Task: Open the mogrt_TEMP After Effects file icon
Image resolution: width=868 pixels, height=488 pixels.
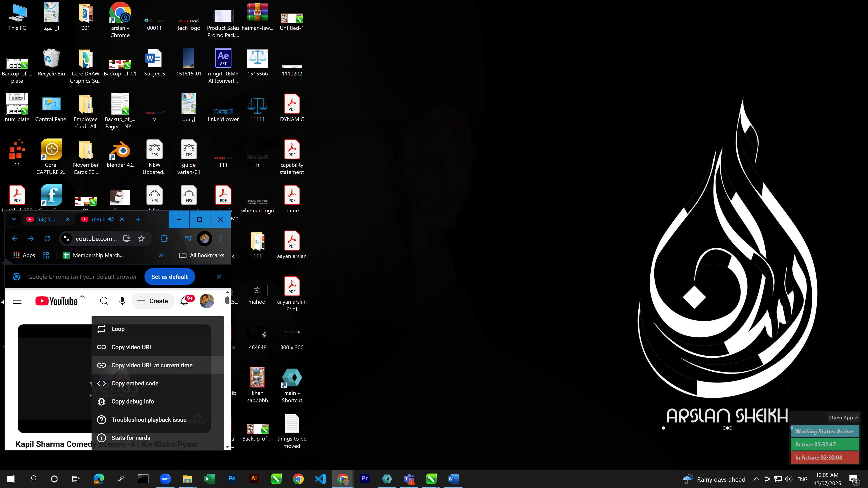Action: [223, 66]
